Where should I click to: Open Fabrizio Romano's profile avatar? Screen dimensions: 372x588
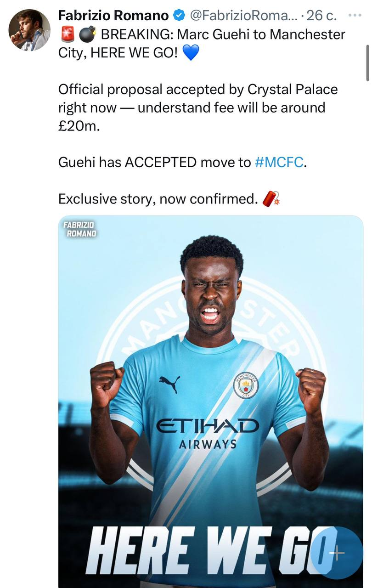coord(29,30)
